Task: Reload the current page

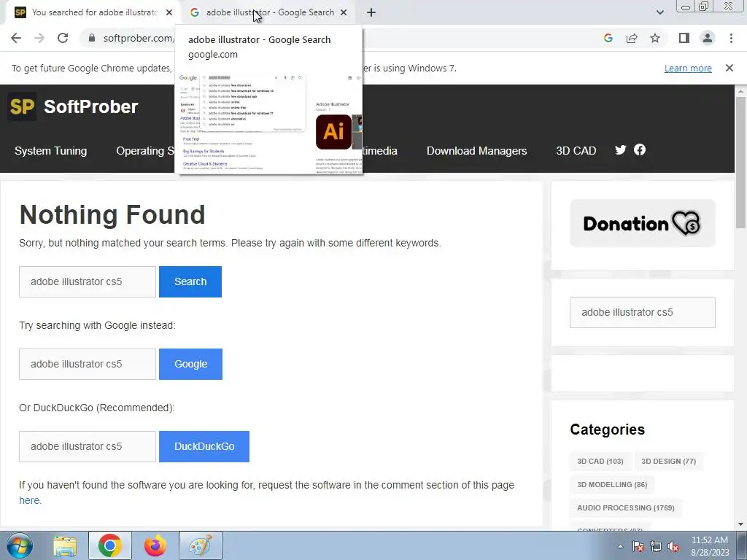Action: (x=63, y=38)
